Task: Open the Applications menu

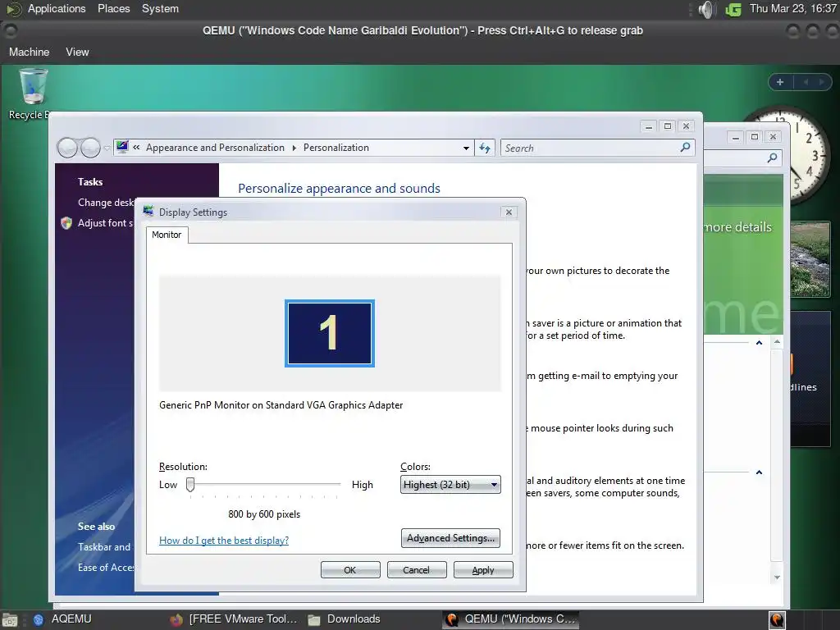Action: (57, 8)
